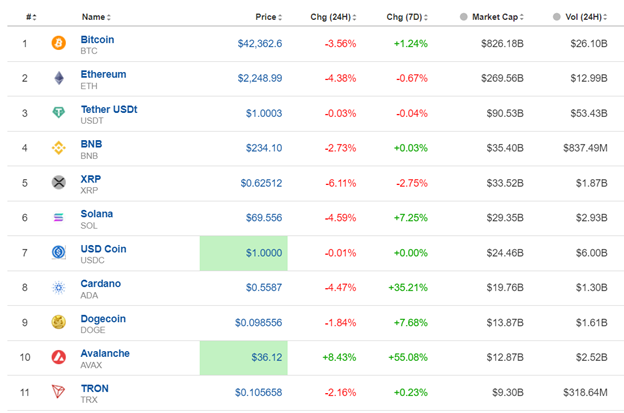The height and width of the screenshot is (413, 624).
Task: Click TRON volume $318.64M
Action: pos(585,392)
